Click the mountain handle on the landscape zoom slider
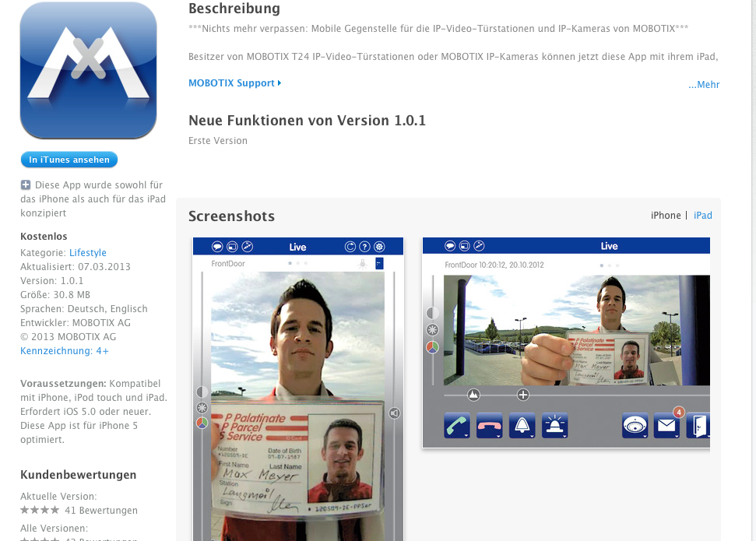756x541 pixels. point(474,395)
